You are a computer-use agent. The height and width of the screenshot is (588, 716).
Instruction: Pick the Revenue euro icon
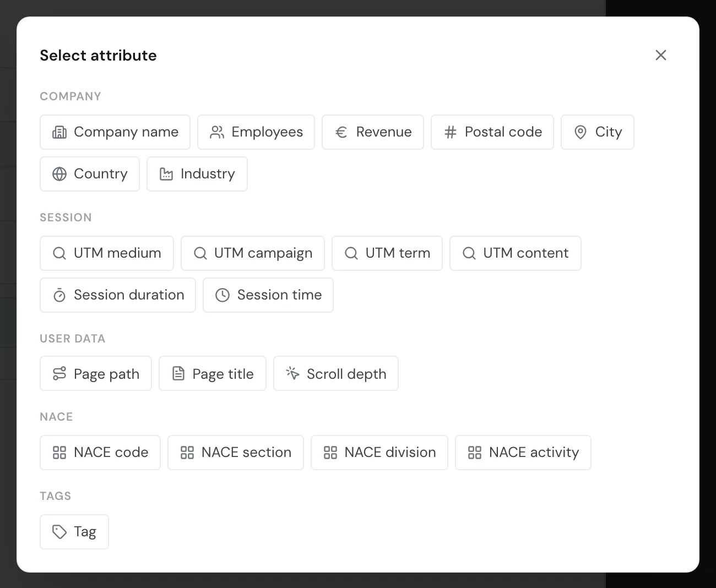click(341, 132)
